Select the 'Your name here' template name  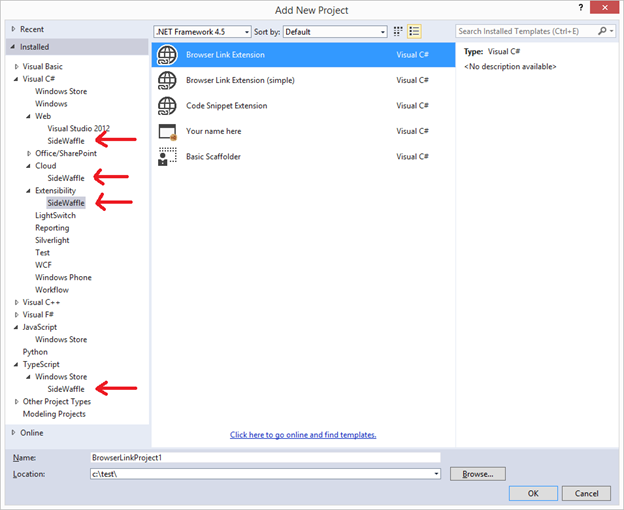coord(213,131)
